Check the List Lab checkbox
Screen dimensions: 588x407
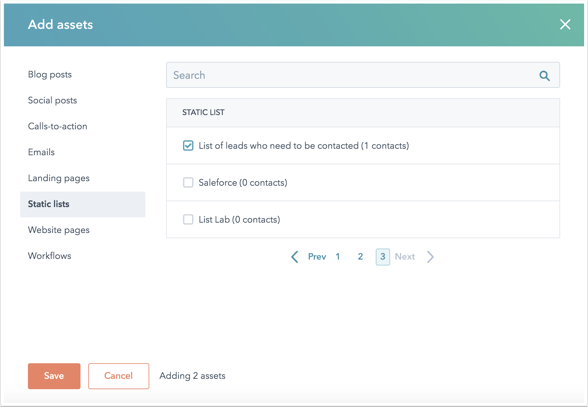pos(188,219)
